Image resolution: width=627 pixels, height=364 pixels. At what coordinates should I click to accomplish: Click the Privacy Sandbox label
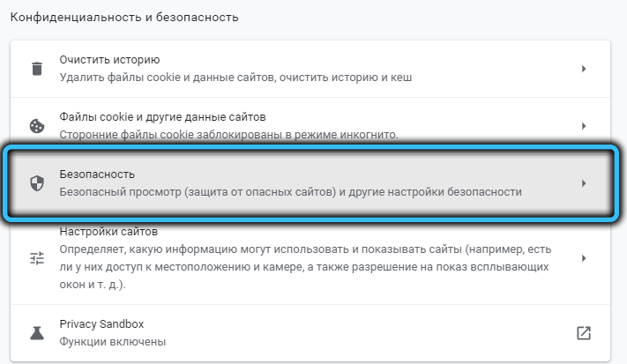point(101,323)
